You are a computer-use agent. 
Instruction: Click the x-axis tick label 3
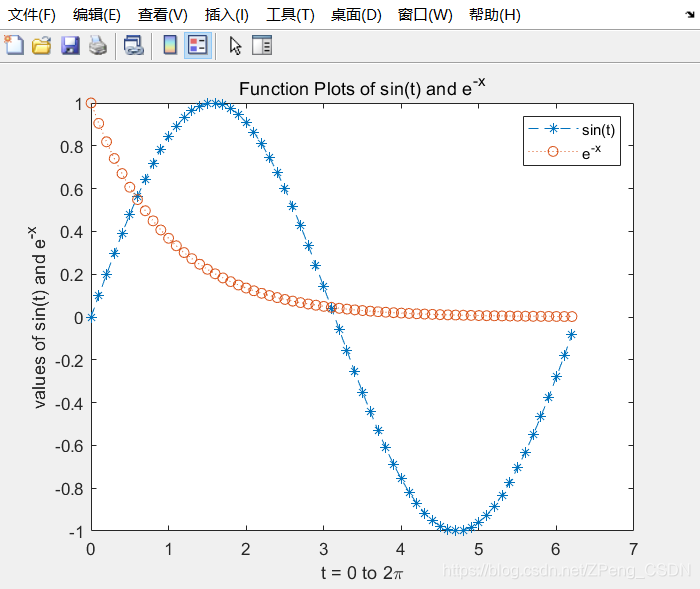coord(324,549)
